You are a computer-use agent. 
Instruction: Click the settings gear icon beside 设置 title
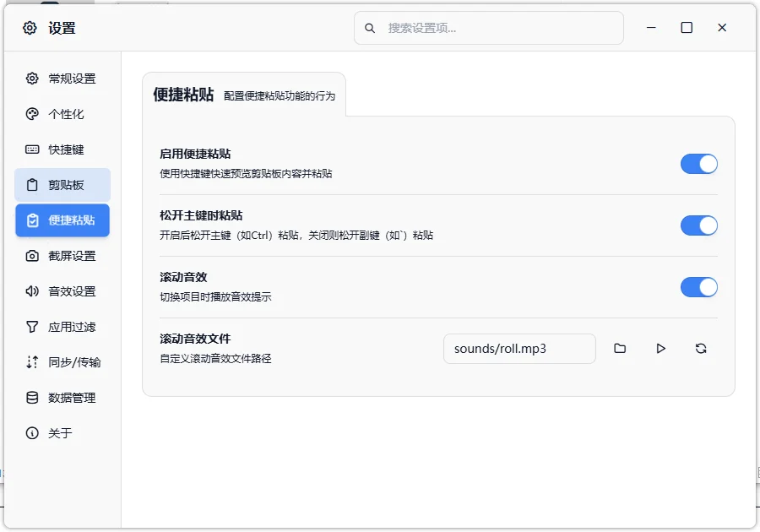point(30,28)
